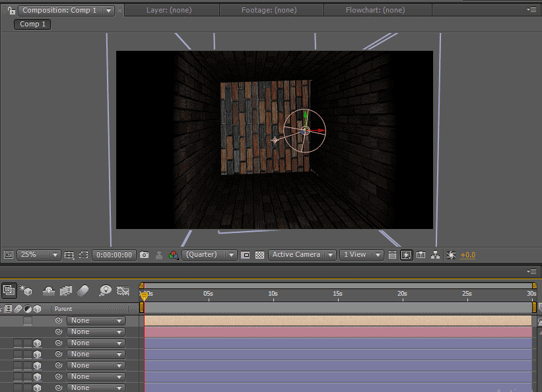Expand the Active Camera view dropdown
This screenshot has height=392, width=542.
pos(302,255)
